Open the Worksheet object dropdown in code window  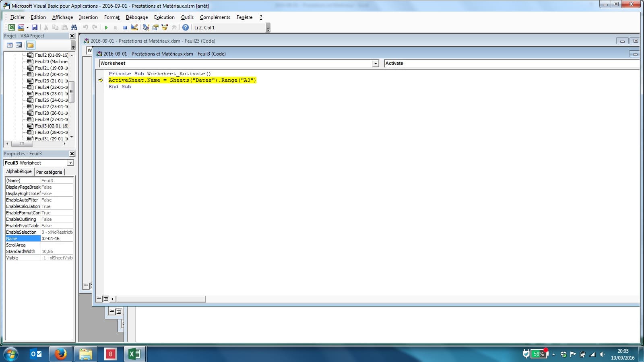click(376, 63)
